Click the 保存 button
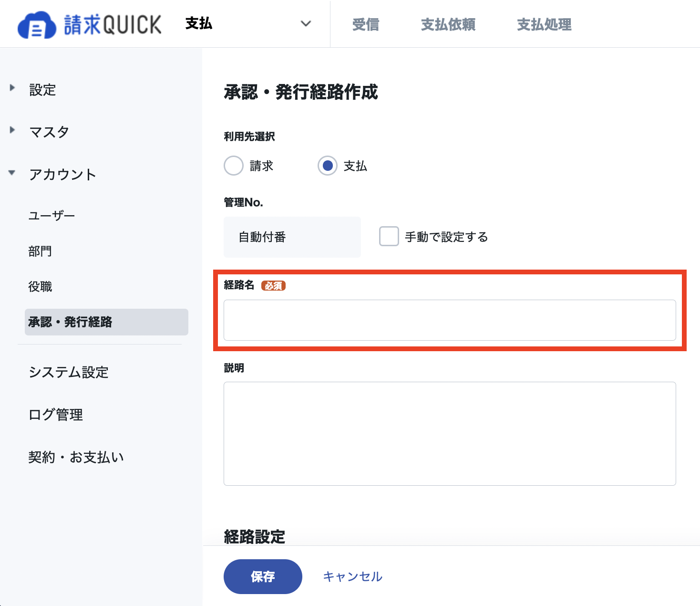This screenshot has width=700, height=606. pyautogui.click(x=263, y=576)
